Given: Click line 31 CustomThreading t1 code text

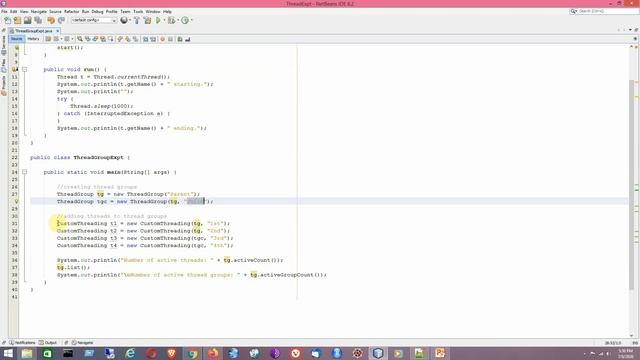Looking at the screenshot, I should click(x=144, y=224).
